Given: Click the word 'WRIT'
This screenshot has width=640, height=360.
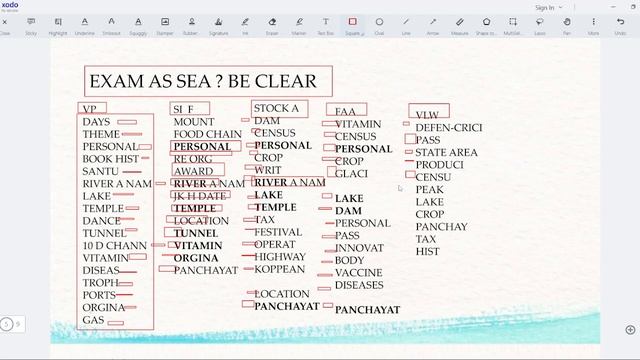Looking at the screenshot, I should point(267,170).
